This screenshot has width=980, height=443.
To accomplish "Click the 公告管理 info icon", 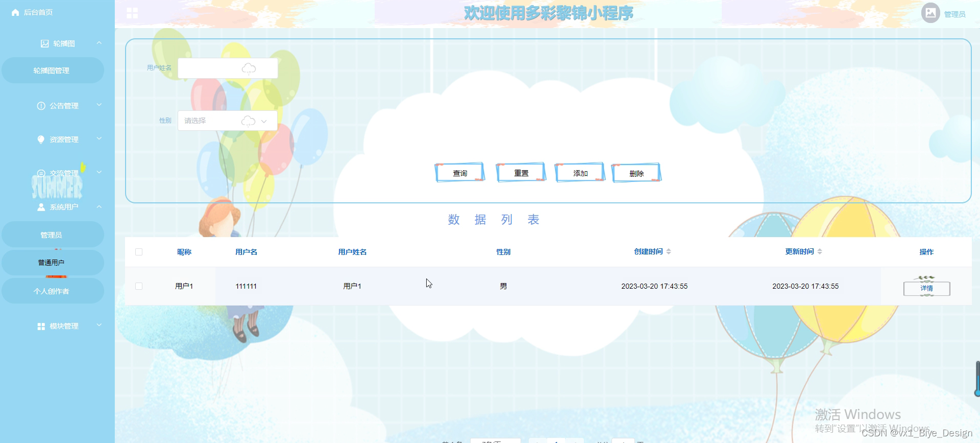I will pos(41,106).
